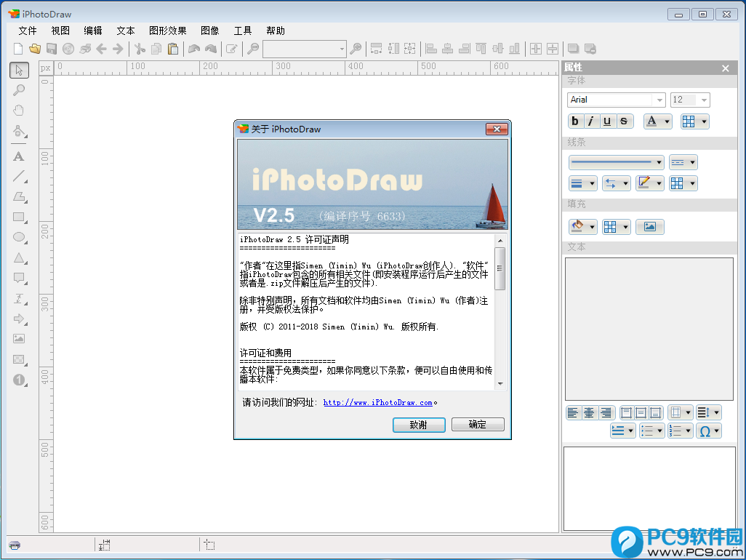Zoom out with the magnifier left of zoom box
This screenshot has width=746, height=560.
tap(253, 49)
